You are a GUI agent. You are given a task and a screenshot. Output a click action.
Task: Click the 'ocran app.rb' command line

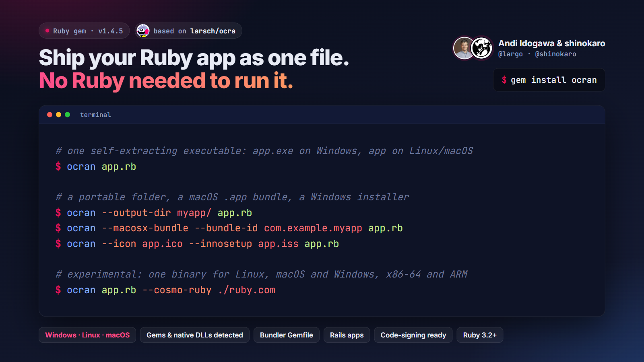[96, 167]
